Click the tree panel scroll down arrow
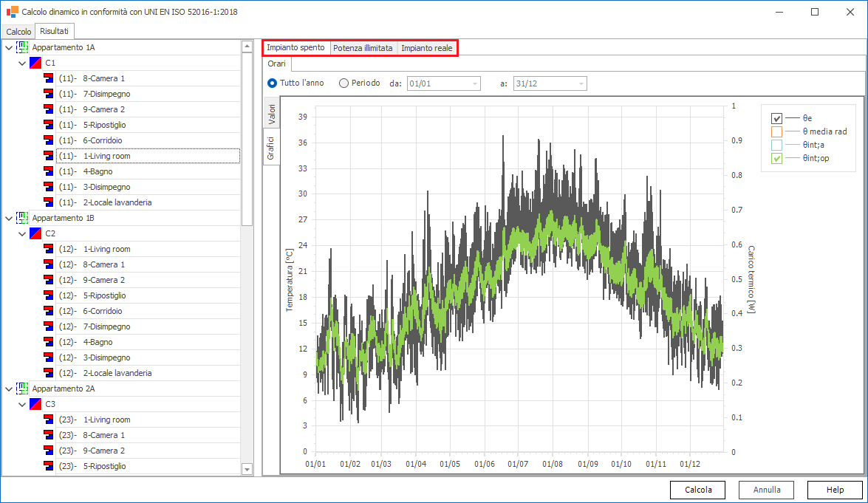868x503 pixels. [x=247, y=469]
